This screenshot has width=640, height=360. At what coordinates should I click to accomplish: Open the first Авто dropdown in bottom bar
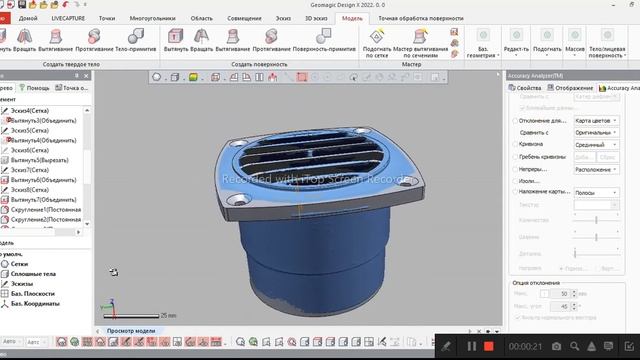11,342
